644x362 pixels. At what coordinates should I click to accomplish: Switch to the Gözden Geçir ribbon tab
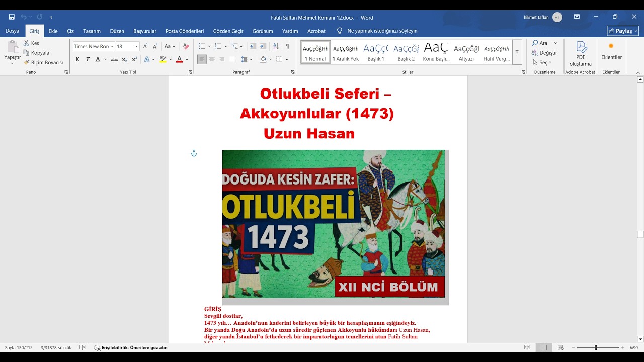(x=228, y=31)
